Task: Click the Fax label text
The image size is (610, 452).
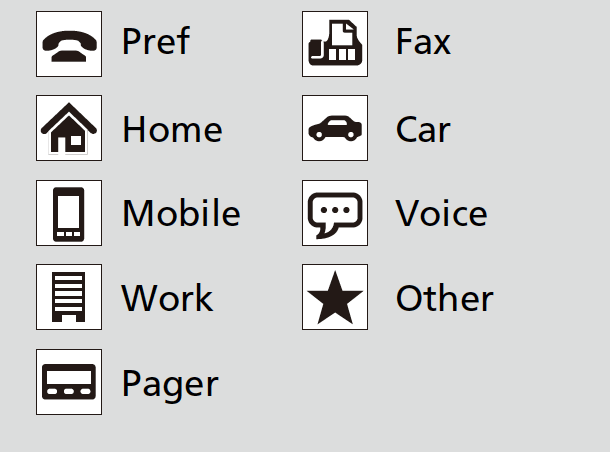Action: point(424,41)
